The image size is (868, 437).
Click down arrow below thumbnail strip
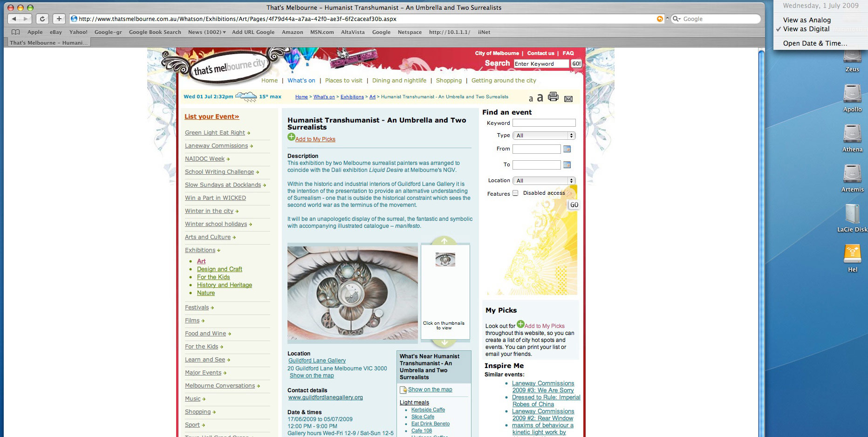444,343
